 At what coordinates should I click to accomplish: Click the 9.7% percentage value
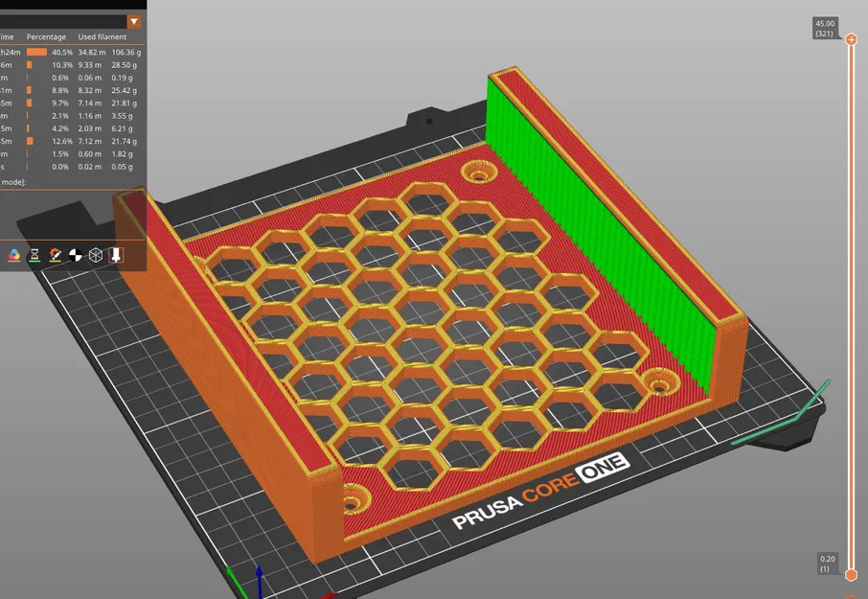tap(59, 103)
